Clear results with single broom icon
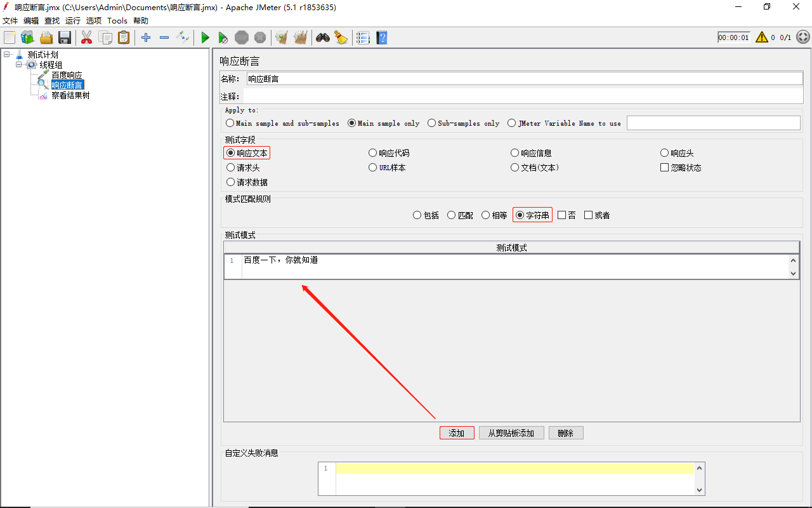This screenshot has width=812, height=508. (x=282, y=37)
